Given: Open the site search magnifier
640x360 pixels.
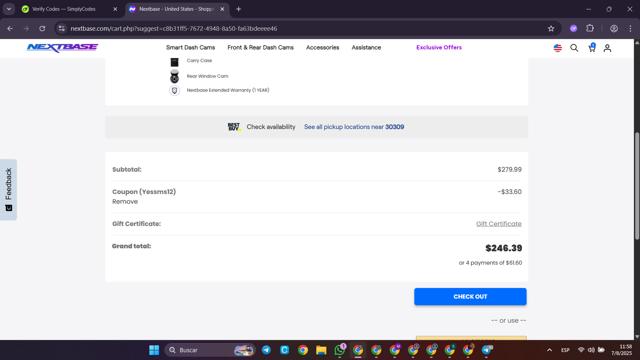Looking at the screenshot, I should click(574, 48).
